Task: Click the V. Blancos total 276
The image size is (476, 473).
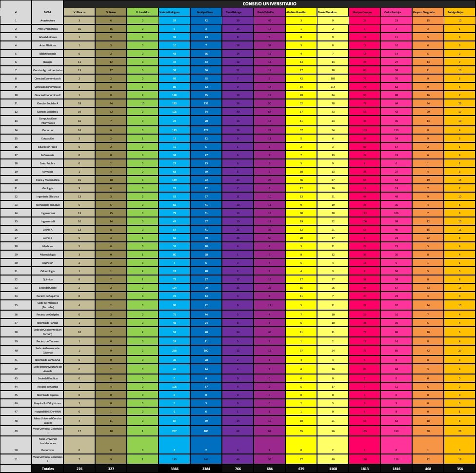Action: click(79, 469)
